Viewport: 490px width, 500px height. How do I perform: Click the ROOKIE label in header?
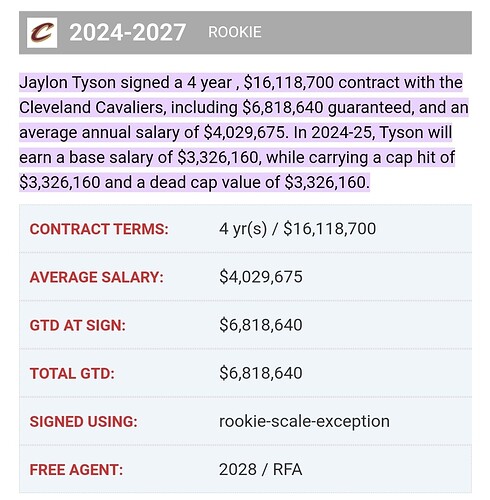(x=235, y=32)
